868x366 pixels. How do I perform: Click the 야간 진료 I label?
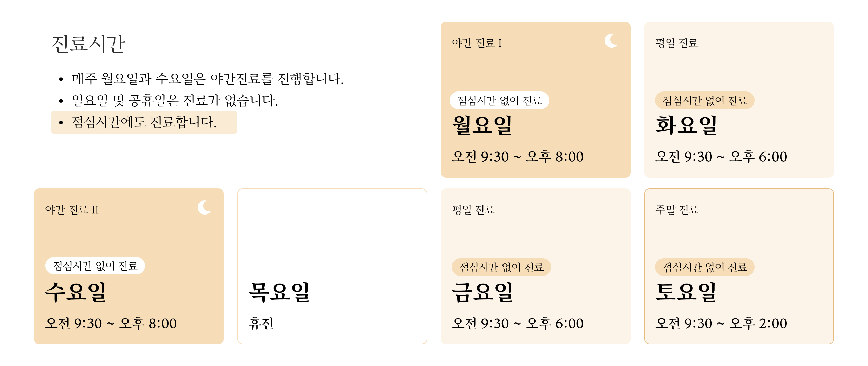477,43
